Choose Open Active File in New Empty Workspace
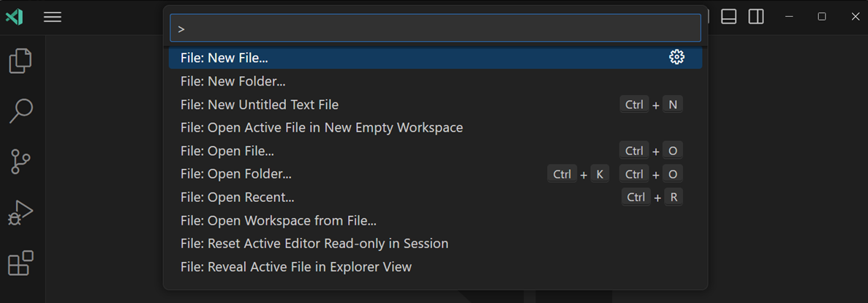Screen dimensions: 868x303 click(321, 127)
